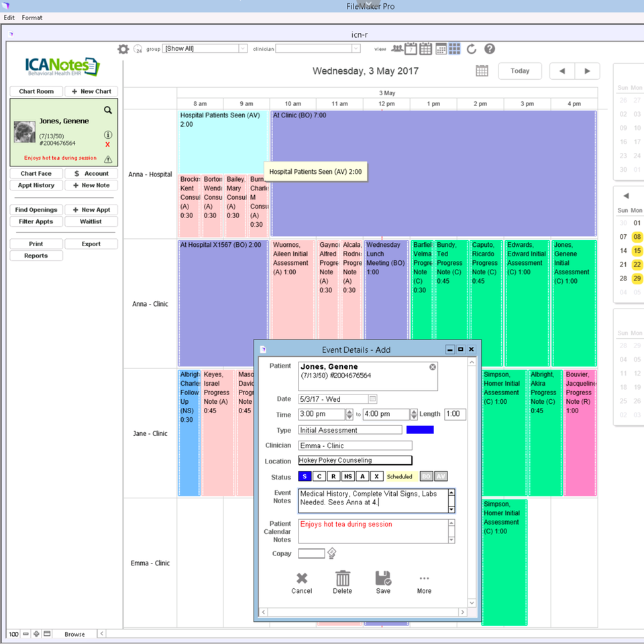Set status to C
The width and height of the screenshot is (644, 644).
pos(319,476)
